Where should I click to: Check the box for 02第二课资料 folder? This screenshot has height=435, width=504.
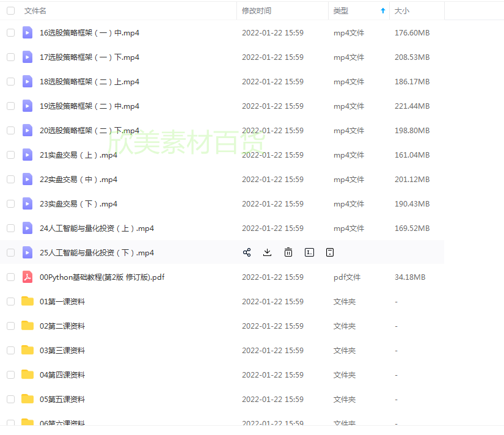10,326
